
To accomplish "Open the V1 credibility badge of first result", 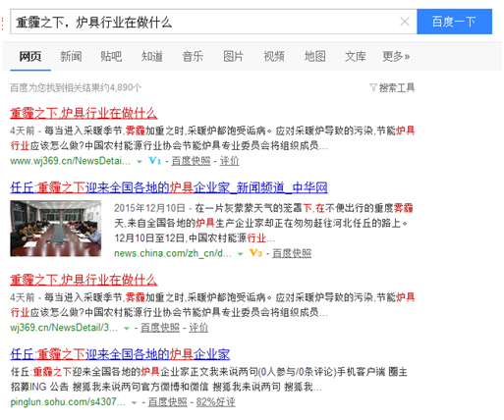I will pyautogui.click(x=155, y=161).
